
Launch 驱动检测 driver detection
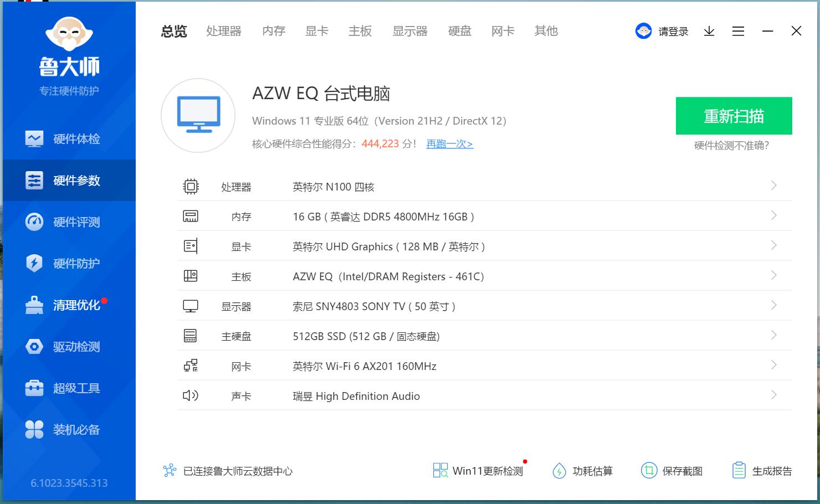(69, 347)
